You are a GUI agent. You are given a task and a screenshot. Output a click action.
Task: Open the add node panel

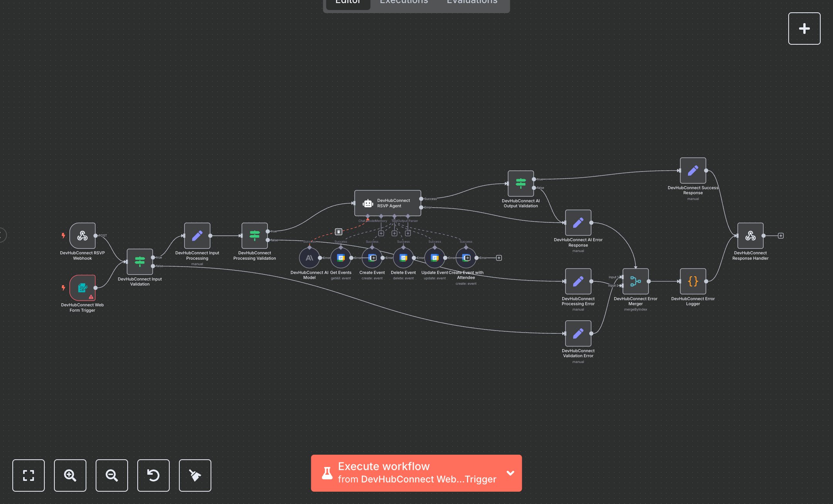tap(804, 29)
